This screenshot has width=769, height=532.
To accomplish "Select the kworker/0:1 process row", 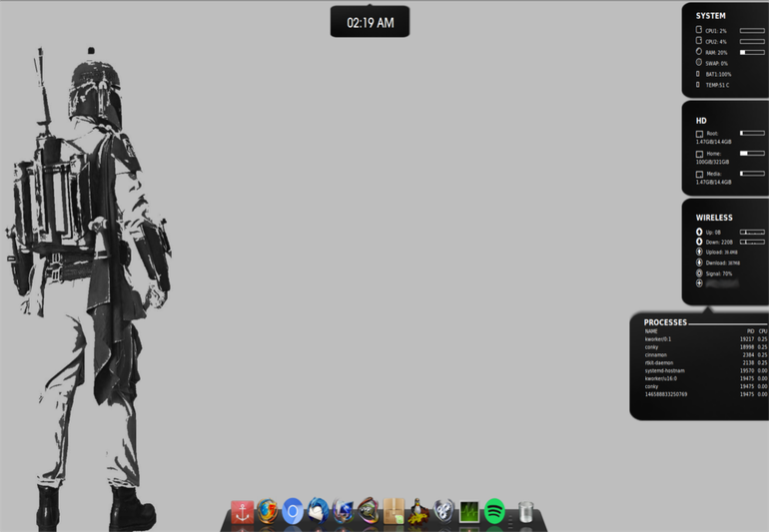I will tap(706, 338).
